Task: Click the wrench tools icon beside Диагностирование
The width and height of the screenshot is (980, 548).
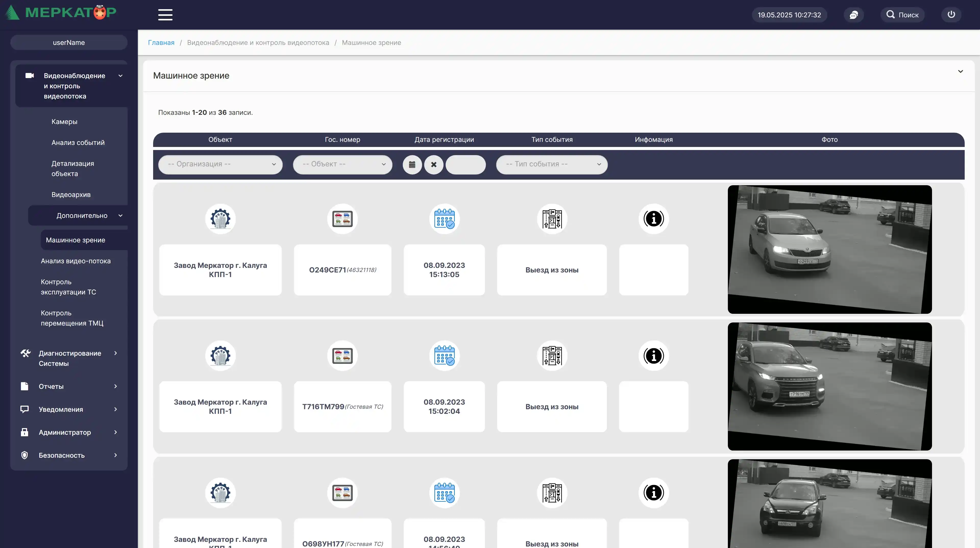Action: (25, 353)
